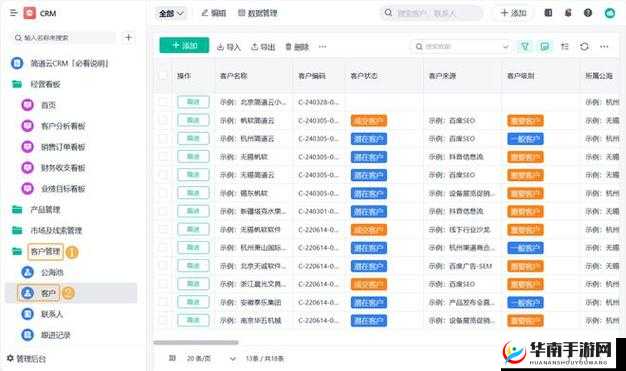Screen dimensions: 626x371
Task: Open the help question-mark icon
Action: [x=588, y=13]
